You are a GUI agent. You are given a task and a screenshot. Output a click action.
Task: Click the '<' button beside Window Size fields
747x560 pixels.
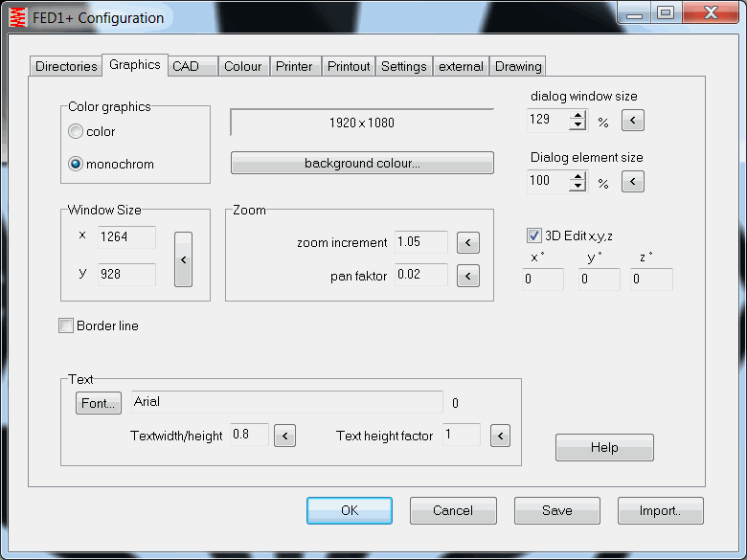(183, 258)
